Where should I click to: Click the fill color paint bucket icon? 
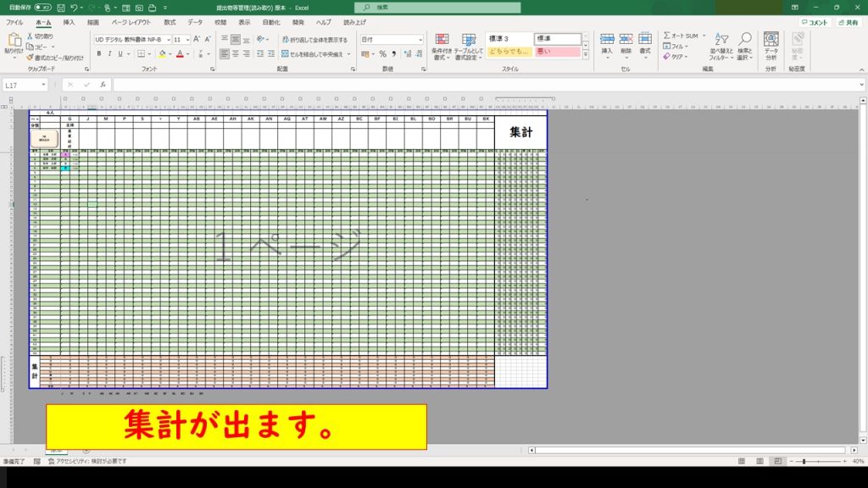161,53
